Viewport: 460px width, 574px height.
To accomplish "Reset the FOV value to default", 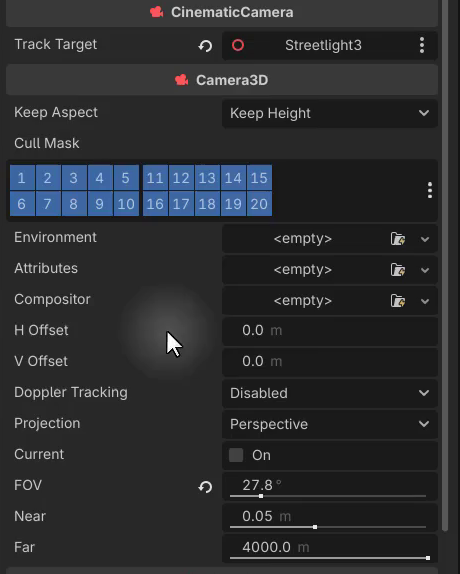I will click(205, 487).
